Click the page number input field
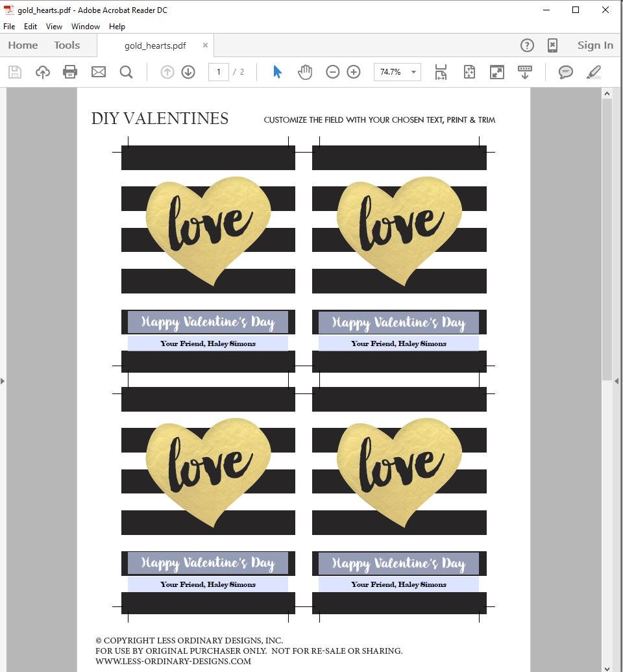Image resolution: width=623 pixels, height=672 pixels. [x=219, y=72]
